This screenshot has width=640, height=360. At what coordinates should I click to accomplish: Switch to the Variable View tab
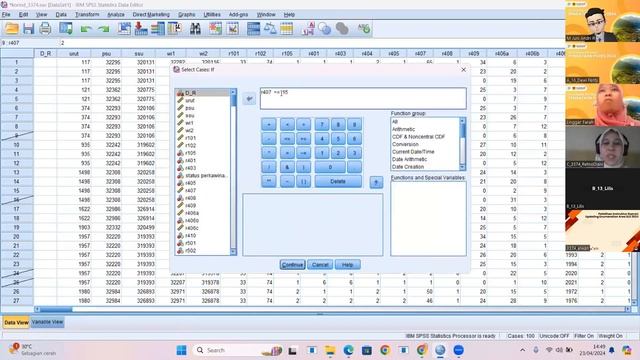47,322
